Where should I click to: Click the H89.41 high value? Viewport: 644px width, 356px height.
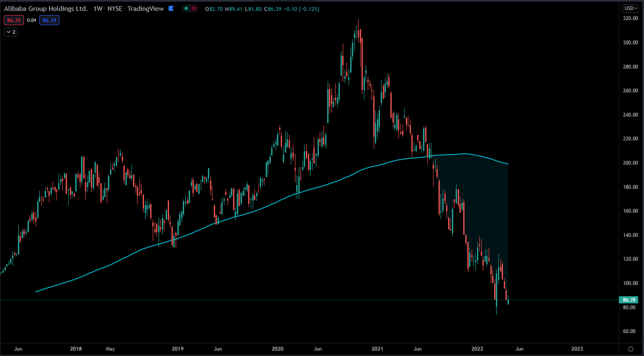click(234, 9)
